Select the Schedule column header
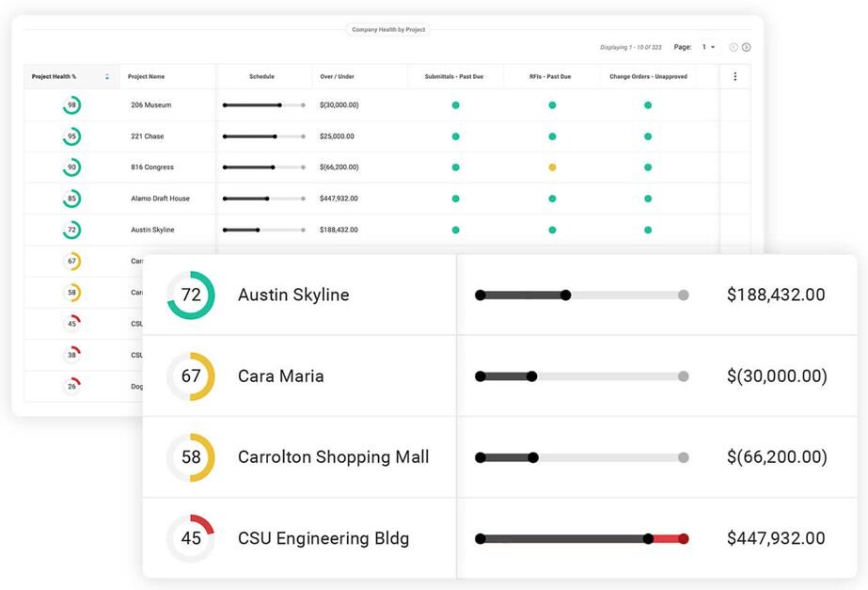868x590 pixels. (x=260, y=76)
